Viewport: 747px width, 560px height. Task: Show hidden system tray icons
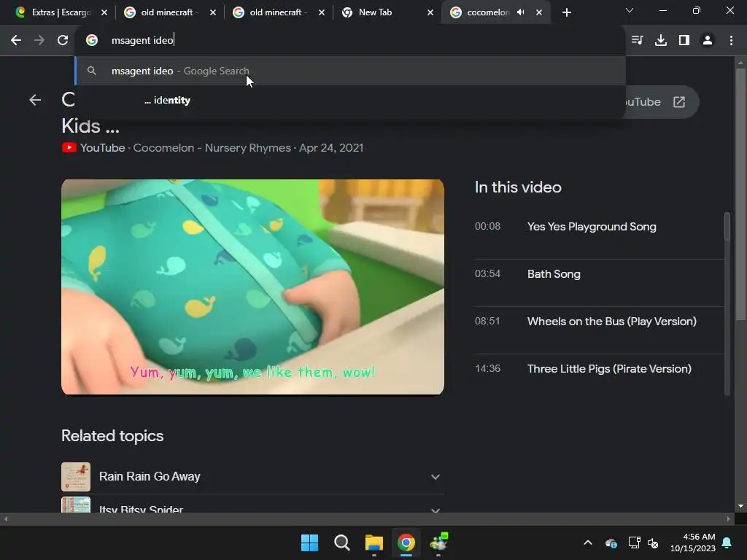[x=588, y=542]
